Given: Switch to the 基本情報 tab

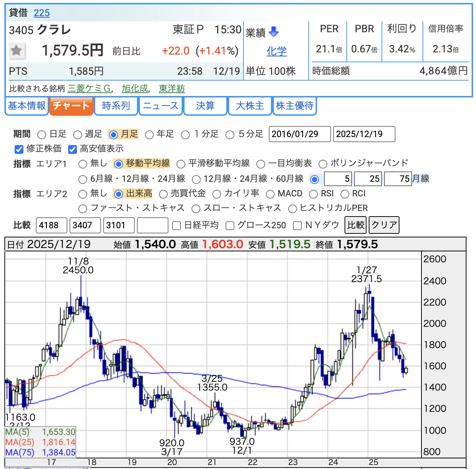Looking at the screenshot, I should click(x=27, y=106).
